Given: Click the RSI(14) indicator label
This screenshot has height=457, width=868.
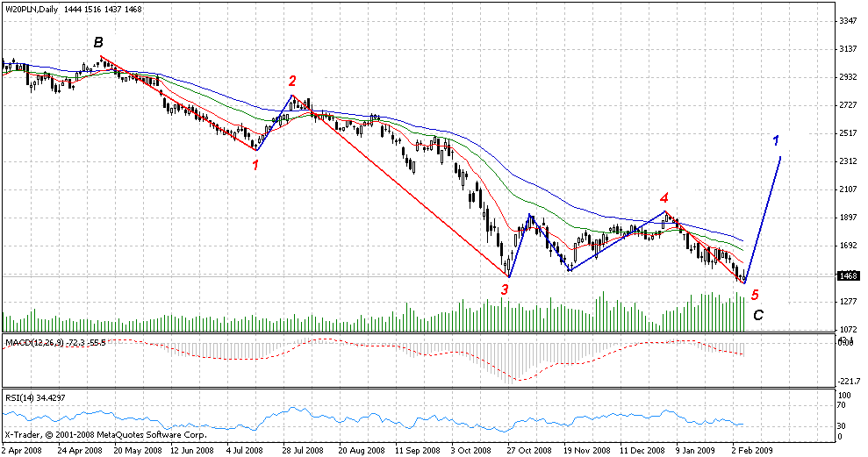Looking at the screenshot, I should pos(20,398).
